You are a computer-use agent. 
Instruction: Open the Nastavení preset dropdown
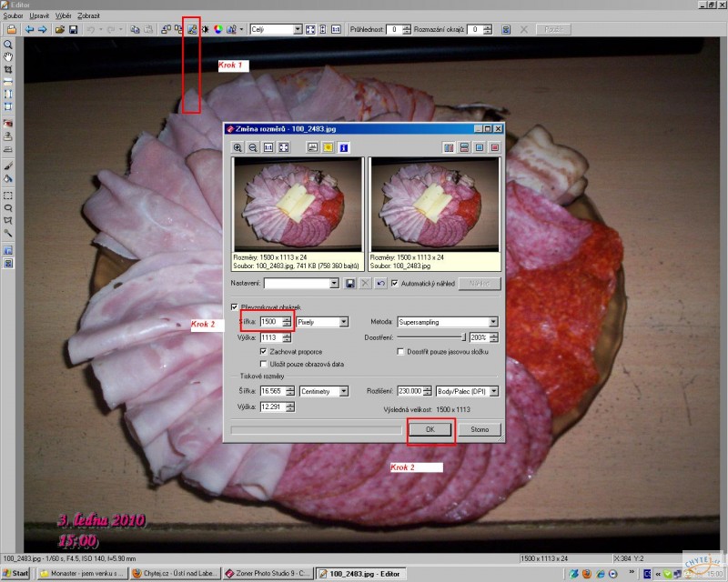334,283
